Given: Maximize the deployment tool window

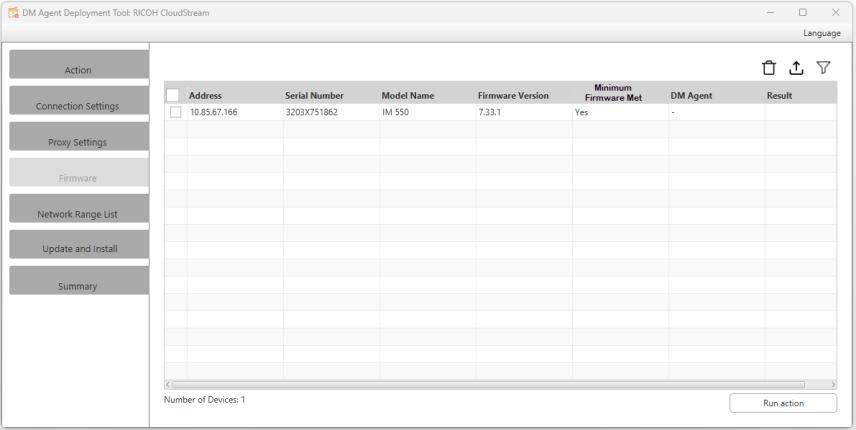Looking at the screenshot, I should [802, 13].
